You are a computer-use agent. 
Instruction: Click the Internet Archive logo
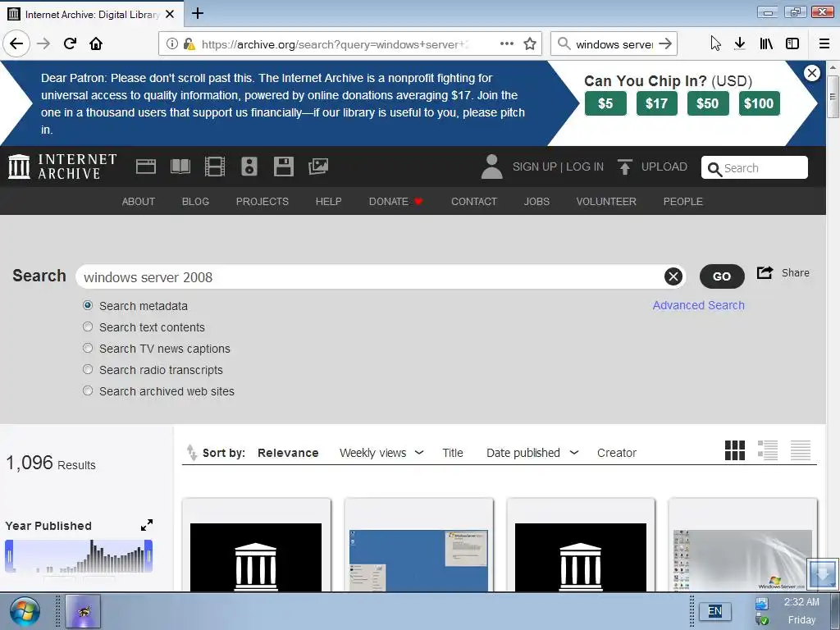click(62, 167)
